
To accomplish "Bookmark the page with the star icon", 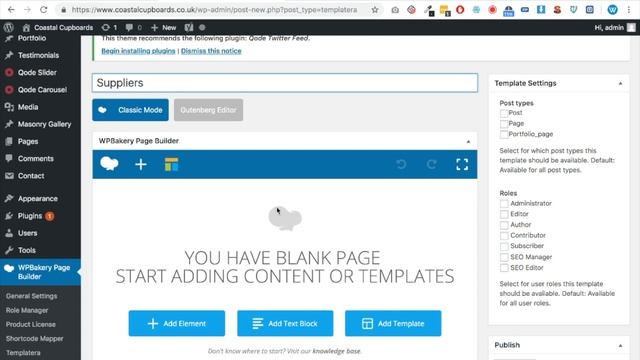I will pos(375,9).
